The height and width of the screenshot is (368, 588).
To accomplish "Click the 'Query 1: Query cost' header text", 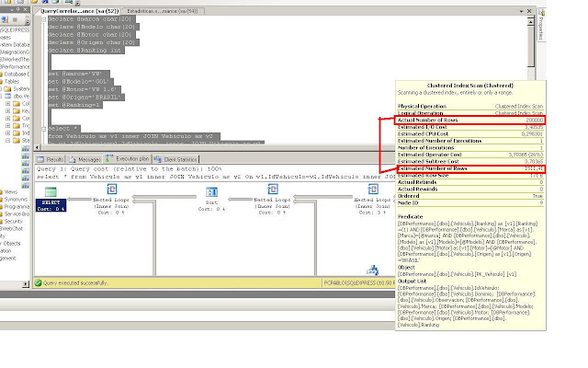I will tap(129, 169).
